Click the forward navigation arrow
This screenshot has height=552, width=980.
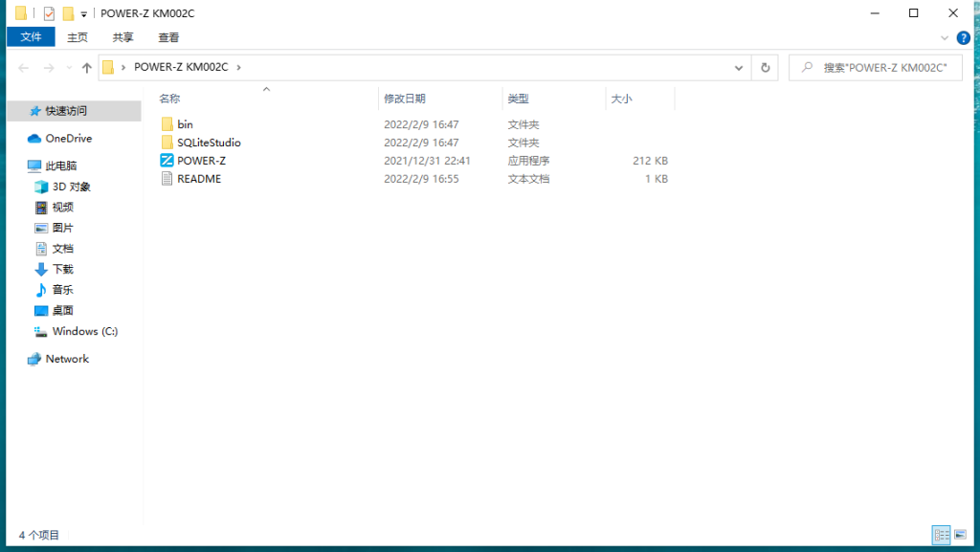click(x=48, y=67)
